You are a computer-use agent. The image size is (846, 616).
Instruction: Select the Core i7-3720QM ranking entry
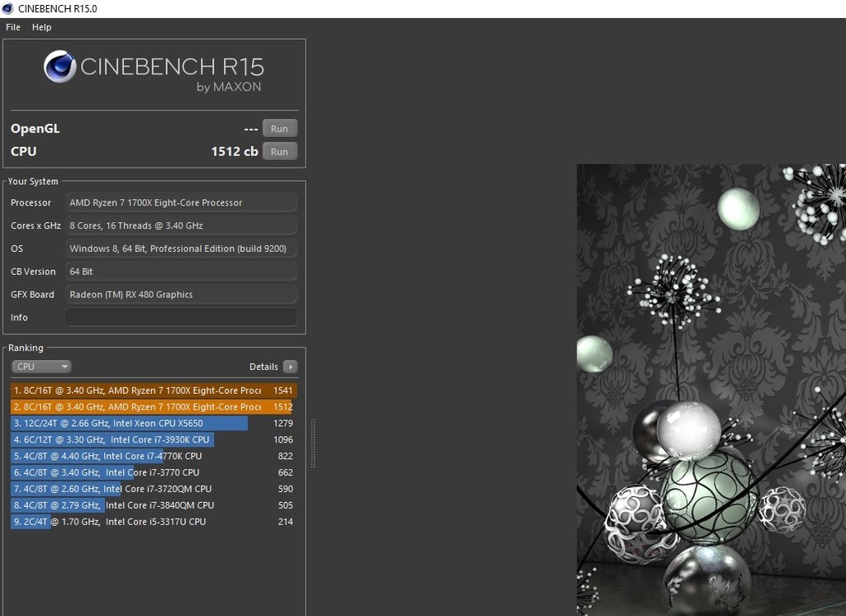153,489
